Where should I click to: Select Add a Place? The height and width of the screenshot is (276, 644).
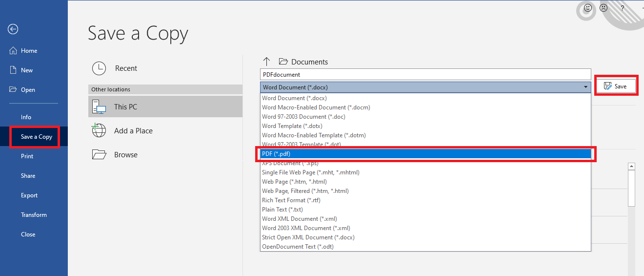pos(165,130)
